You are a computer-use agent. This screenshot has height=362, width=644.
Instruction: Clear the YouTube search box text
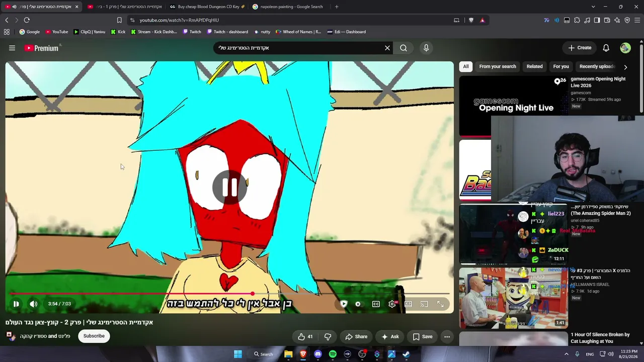[387, 48]
